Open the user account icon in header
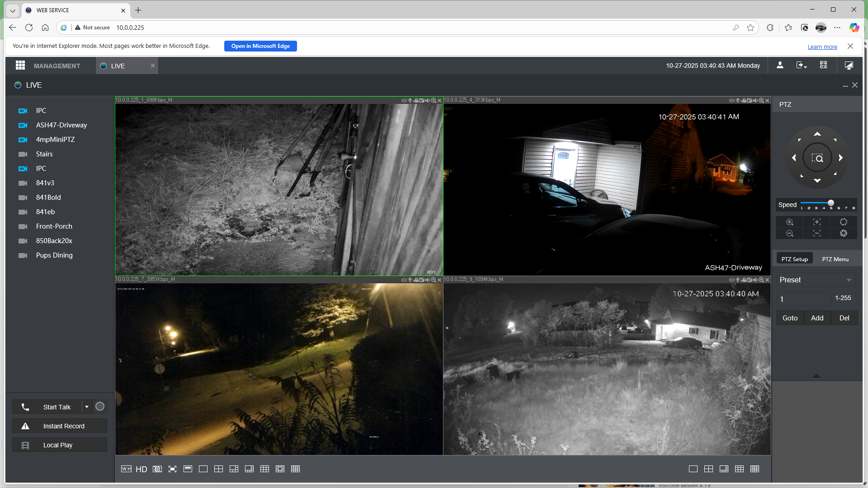Image resolution: width=868 pixels, height=488 pixels. point(780,66)
